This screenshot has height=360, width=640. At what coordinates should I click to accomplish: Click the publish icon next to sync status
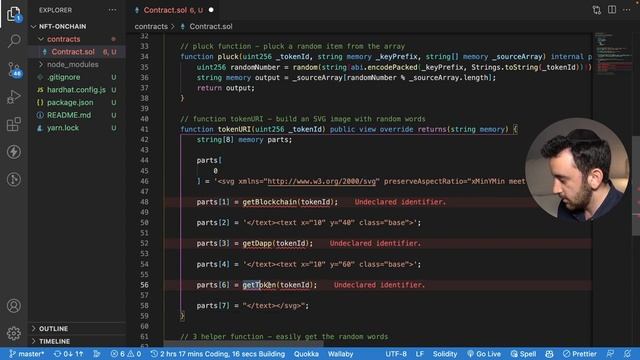click(x=97, y=354)
